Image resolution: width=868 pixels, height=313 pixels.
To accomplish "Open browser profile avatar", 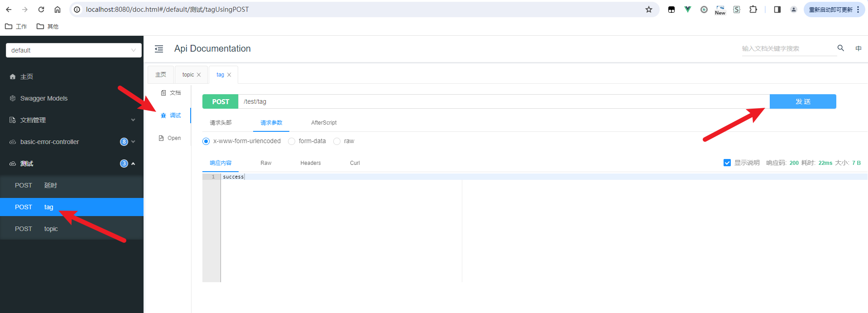I will point(794,10).
